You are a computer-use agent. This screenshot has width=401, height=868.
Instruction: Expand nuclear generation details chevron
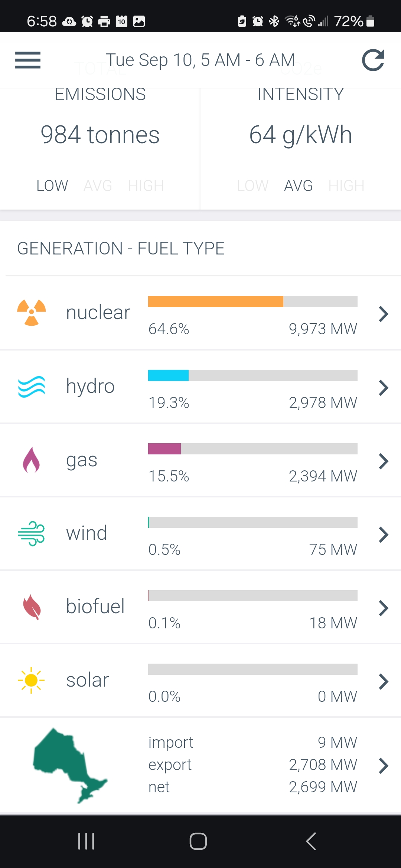tap(384, 314)
